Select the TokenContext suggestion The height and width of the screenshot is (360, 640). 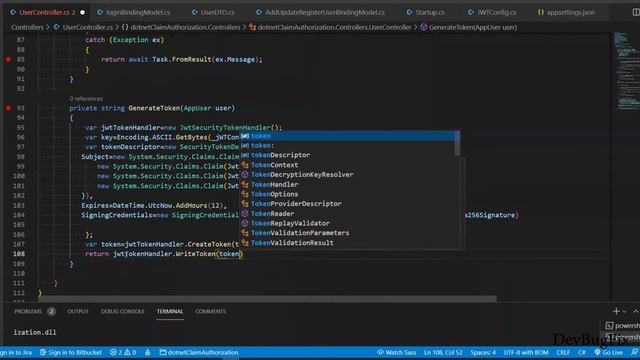coord(349,165)
